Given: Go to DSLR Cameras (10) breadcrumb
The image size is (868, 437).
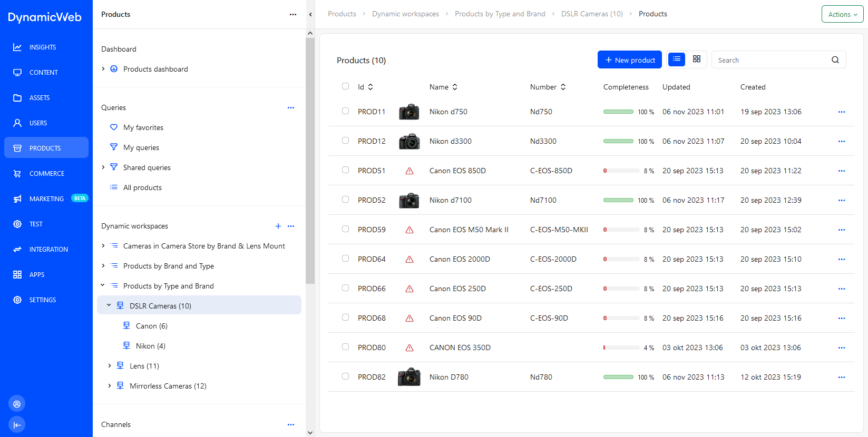Looking at the screenshot, I should (592, 14).
